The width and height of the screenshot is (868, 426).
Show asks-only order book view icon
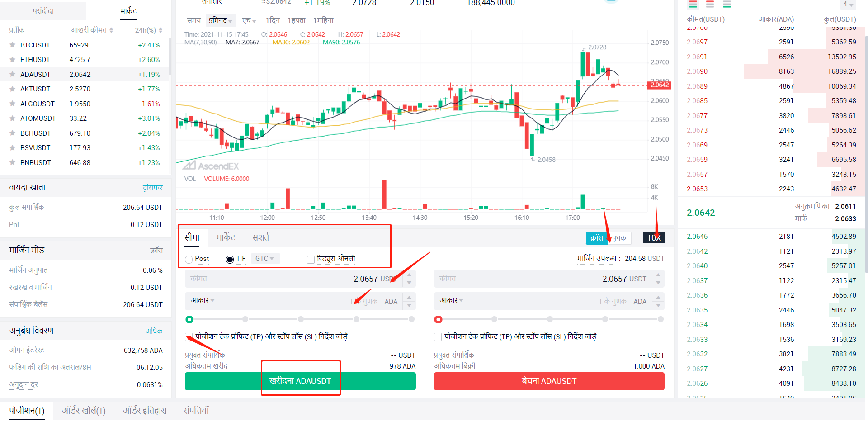[710, 5]
